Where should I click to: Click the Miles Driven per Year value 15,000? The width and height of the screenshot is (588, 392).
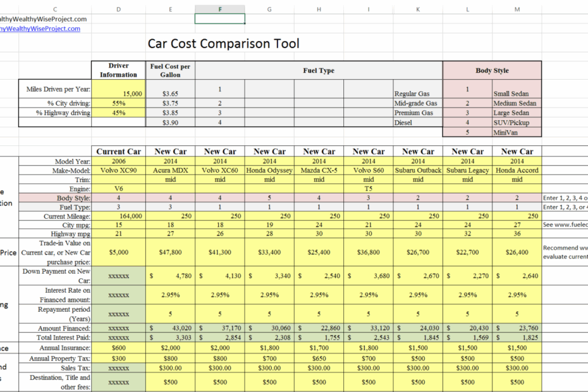coord(118,93)
